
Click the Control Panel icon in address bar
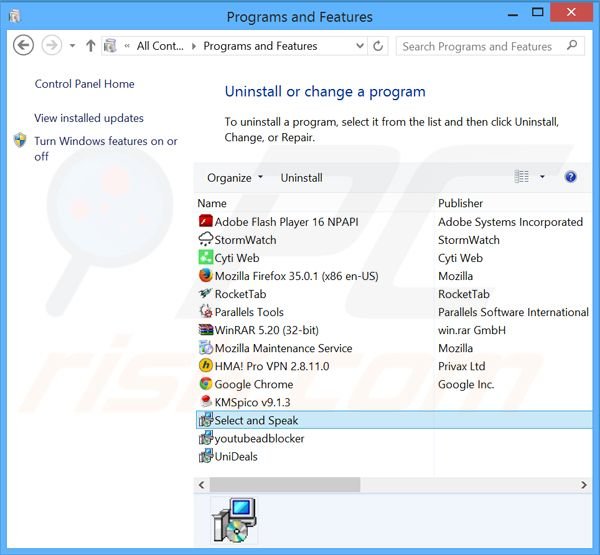[x=110, y=46]
